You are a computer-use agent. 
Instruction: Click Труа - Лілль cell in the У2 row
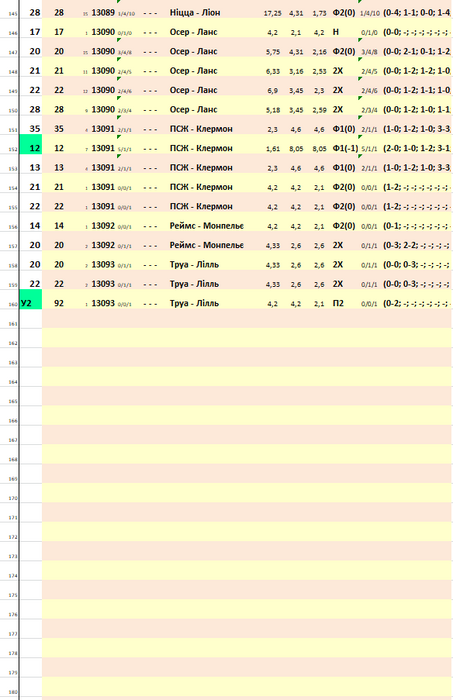tap(194, 303)
